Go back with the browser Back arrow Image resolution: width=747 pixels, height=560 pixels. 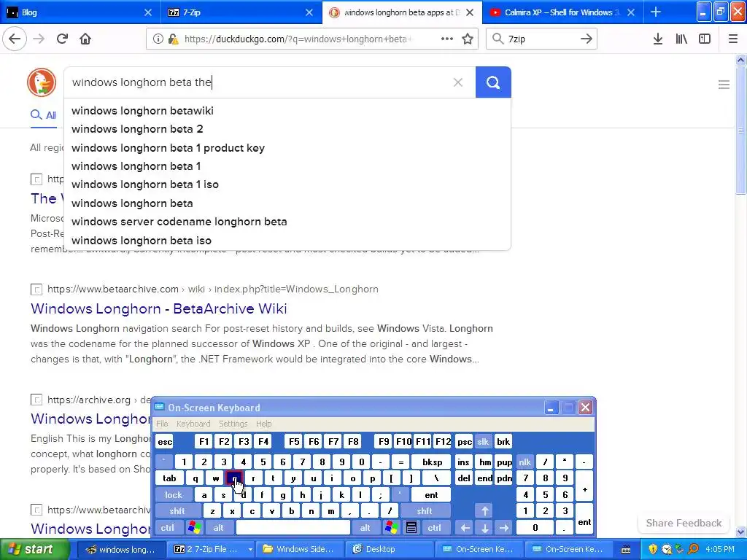pyautogui.click(x=15, y=39)
